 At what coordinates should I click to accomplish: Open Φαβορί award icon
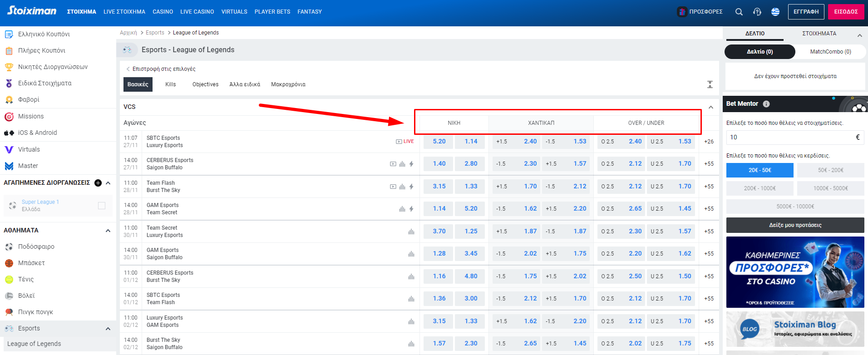pos(9,99)
